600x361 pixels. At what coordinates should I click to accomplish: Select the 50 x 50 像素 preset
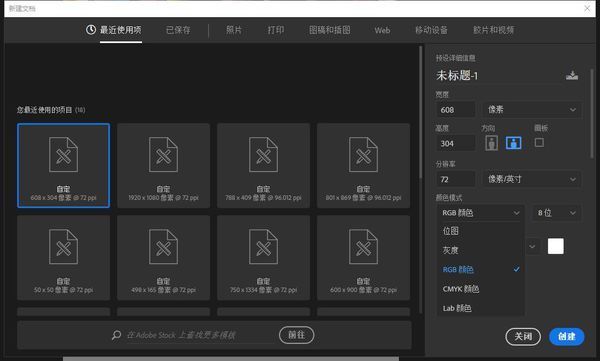(64, 258)
